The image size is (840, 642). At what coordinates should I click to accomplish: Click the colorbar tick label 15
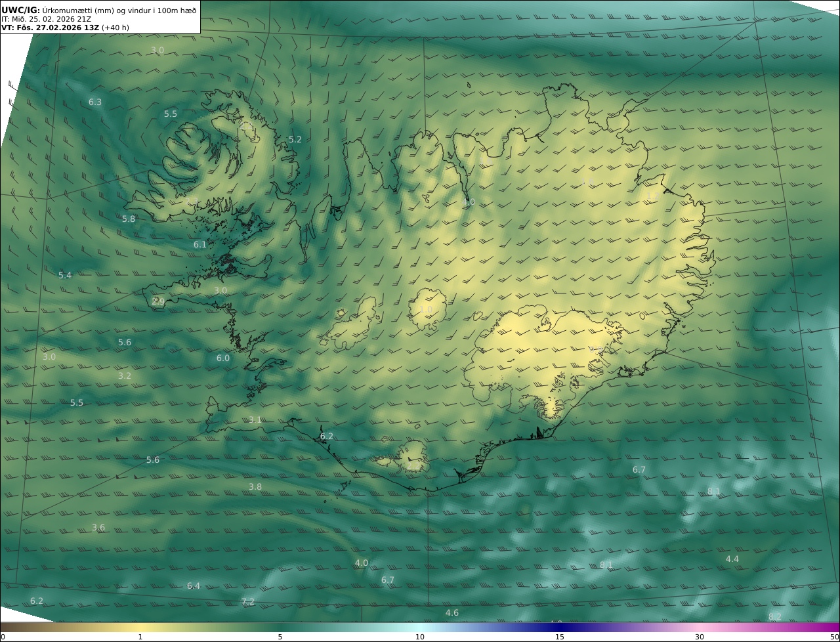pos(560,637)
